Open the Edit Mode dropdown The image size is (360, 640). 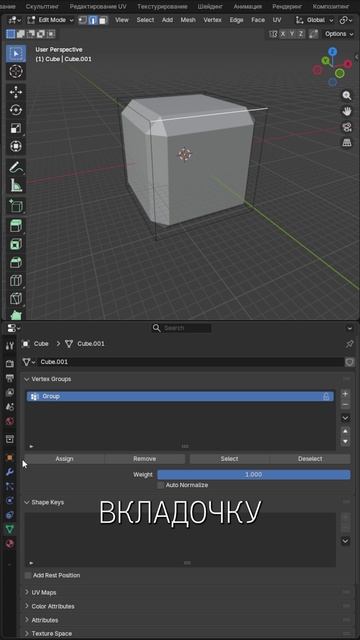pos(51,20)
